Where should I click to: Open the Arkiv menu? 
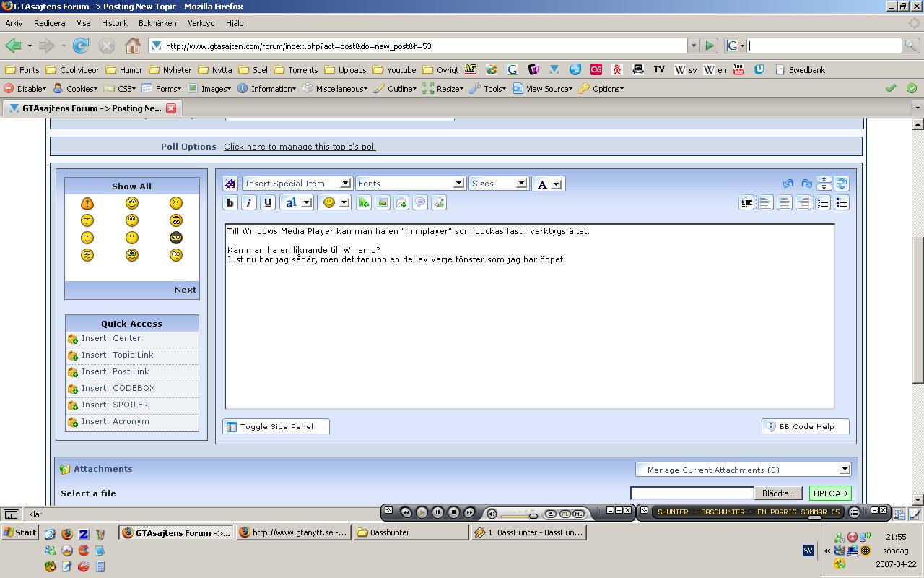[14, 23]
